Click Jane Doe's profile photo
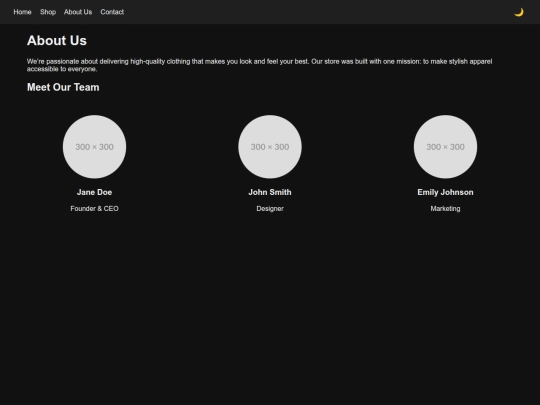 [94, 147]
